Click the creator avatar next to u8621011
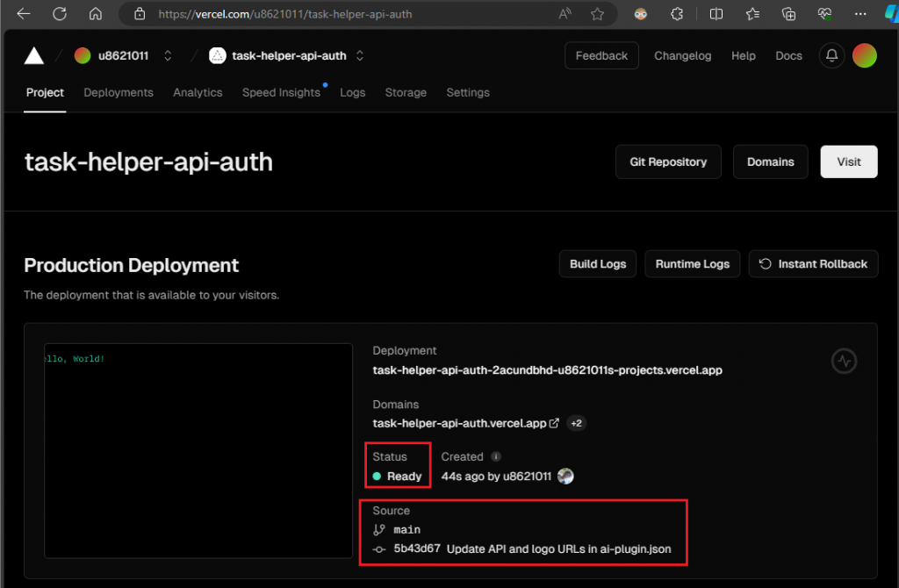 [x=565, y=477]
